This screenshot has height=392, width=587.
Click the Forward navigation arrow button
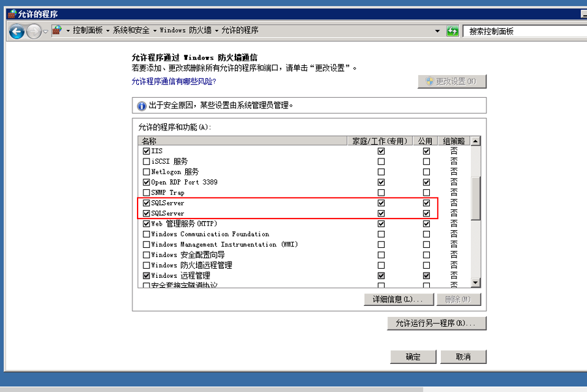(33, 31)
